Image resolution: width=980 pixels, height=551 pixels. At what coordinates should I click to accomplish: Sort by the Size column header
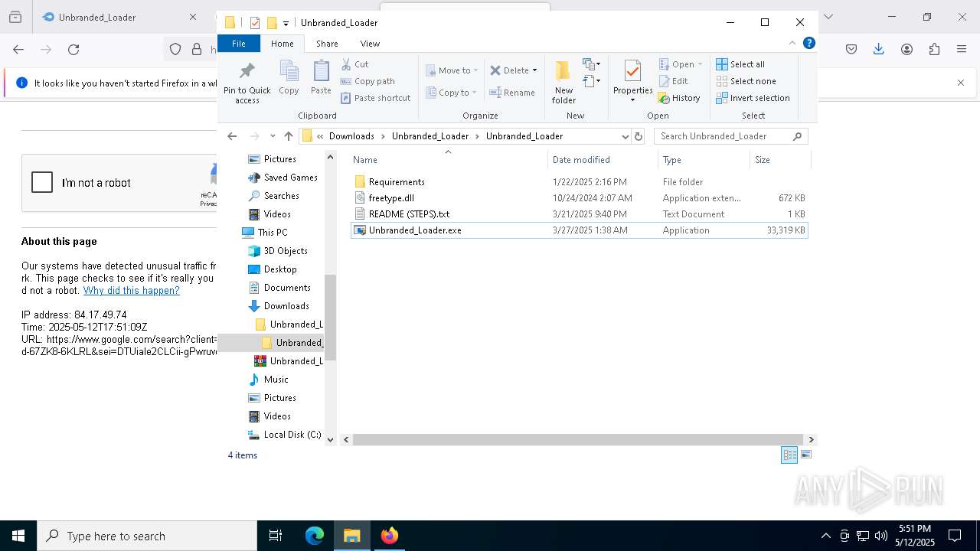779,160
